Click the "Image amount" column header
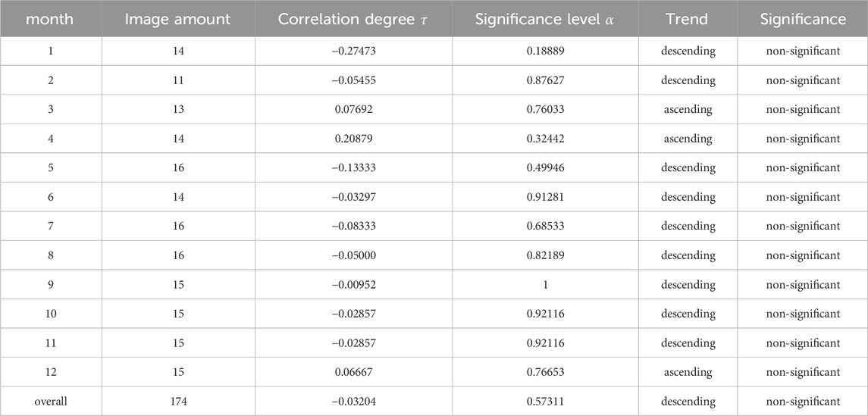Image resolution: width=868 pixels, height=416 pixels. (177, 20)
